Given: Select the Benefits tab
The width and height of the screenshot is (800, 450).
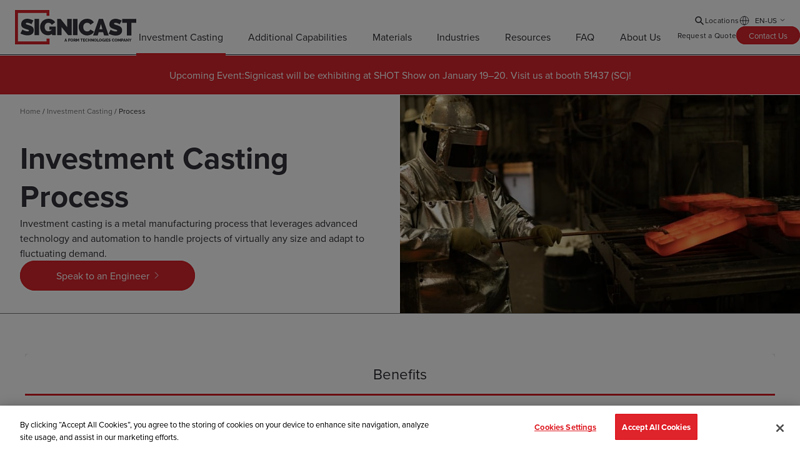Looking at the screenshot, I should [399, 374].
